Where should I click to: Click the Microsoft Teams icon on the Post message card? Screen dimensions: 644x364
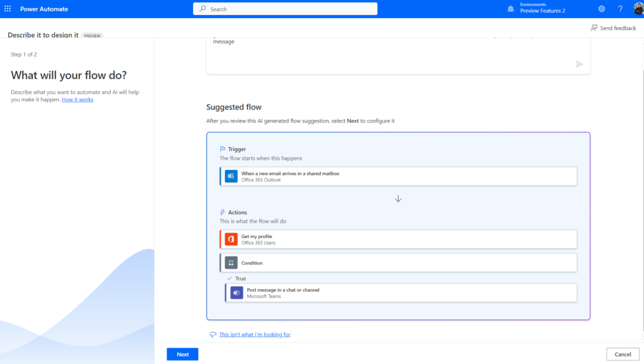[x=236, y=292]
